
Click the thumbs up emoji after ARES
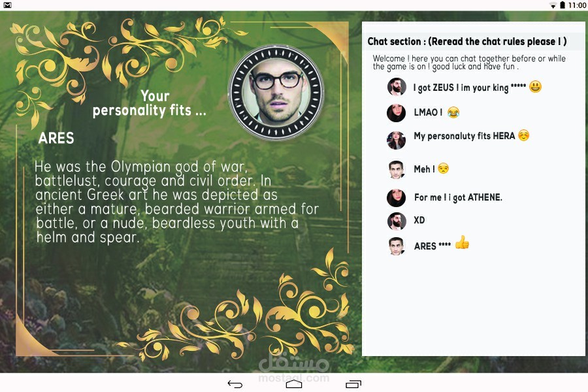tap(462, 242)
